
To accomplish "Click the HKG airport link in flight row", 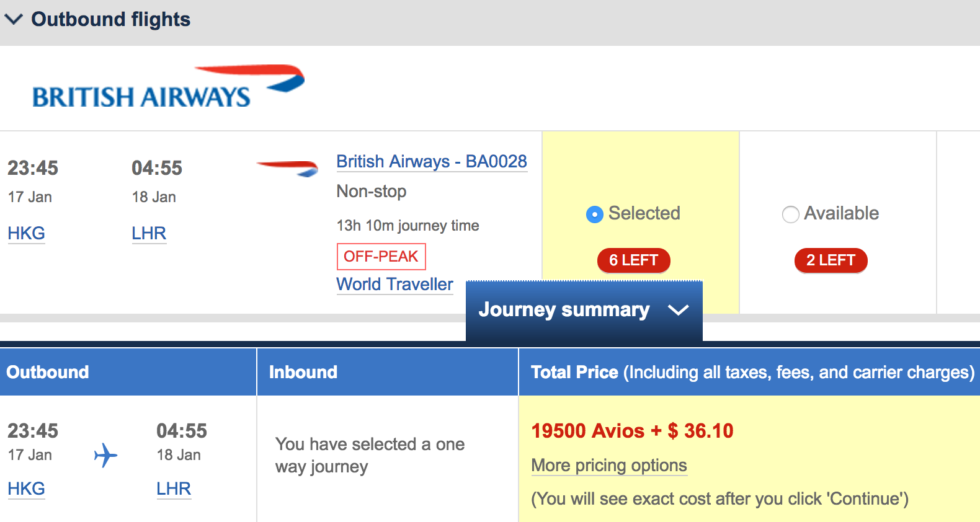I will (26, 234).
